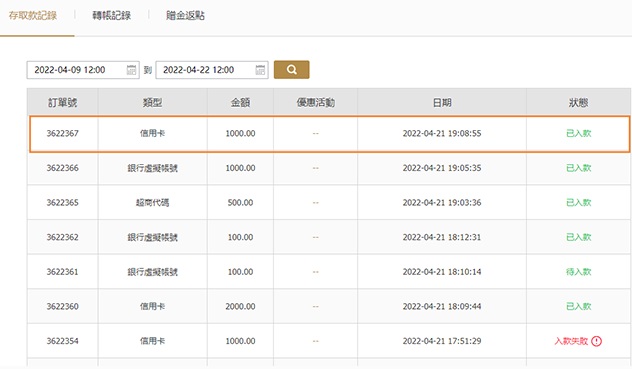Image resolution: width=632 pixels, height=369 pixels.
Task: Click the 金額 column header
Action: (x=240, y=103)
